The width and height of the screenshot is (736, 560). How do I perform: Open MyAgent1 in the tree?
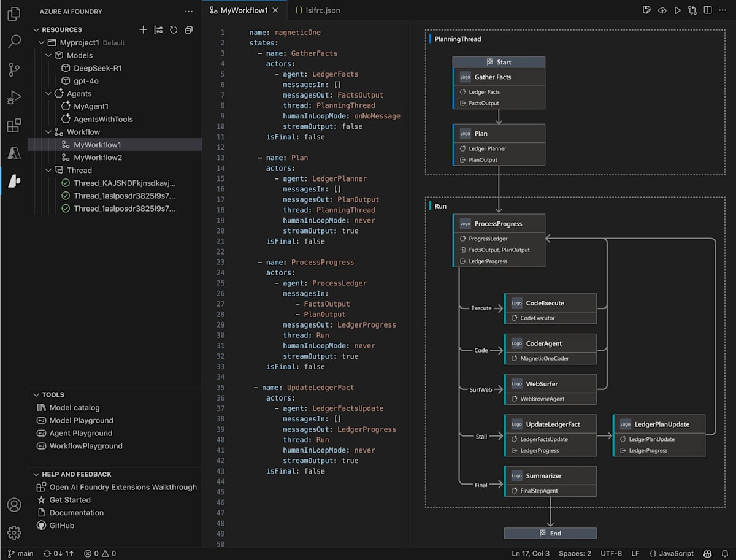point(91,106)
